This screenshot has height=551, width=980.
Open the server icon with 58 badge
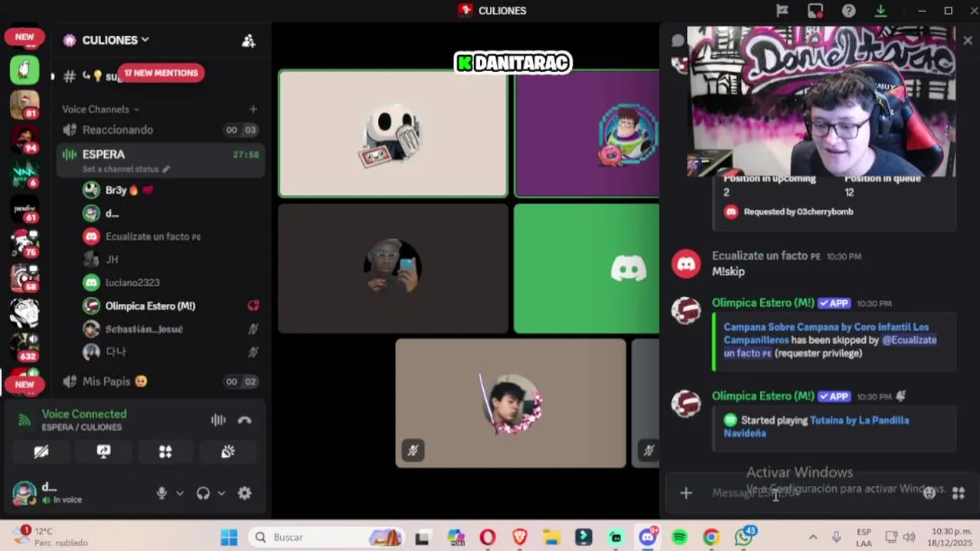click(24, 278)
